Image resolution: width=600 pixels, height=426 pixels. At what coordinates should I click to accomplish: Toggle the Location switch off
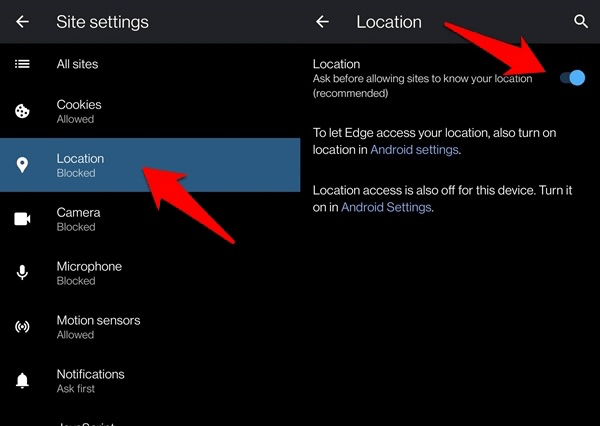(x=572, y=78)
